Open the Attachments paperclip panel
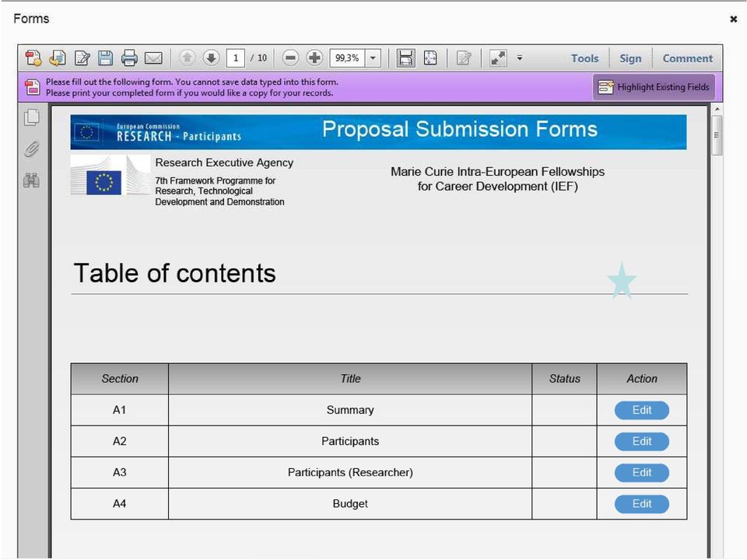The image size is (747, 560). (32, 149)
